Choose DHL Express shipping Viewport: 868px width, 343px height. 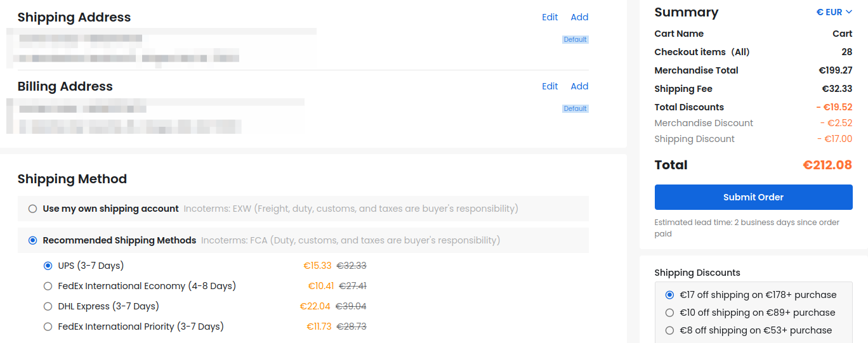coord(48,306)
